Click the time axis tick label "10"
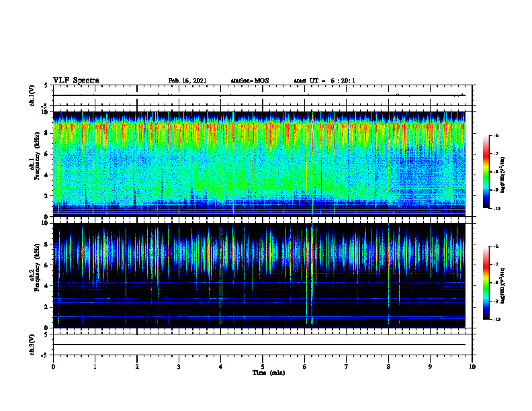The height and width of the screenshot is (411, 532). [472, 367]
